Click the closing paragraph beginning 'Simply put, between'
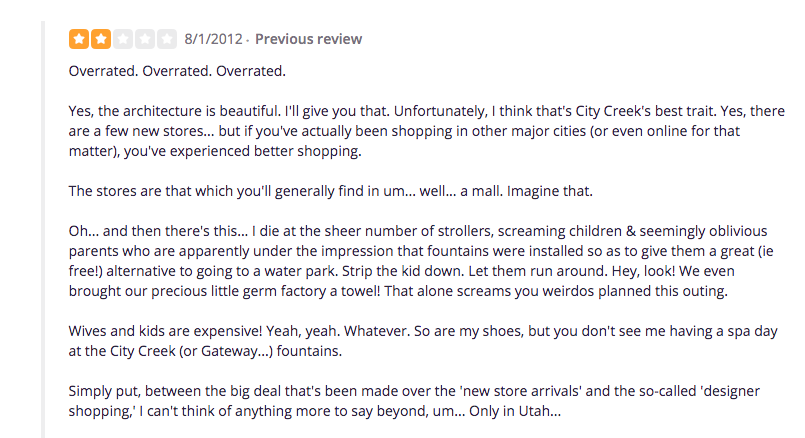 pyautogui.click(x=400, y=399)
